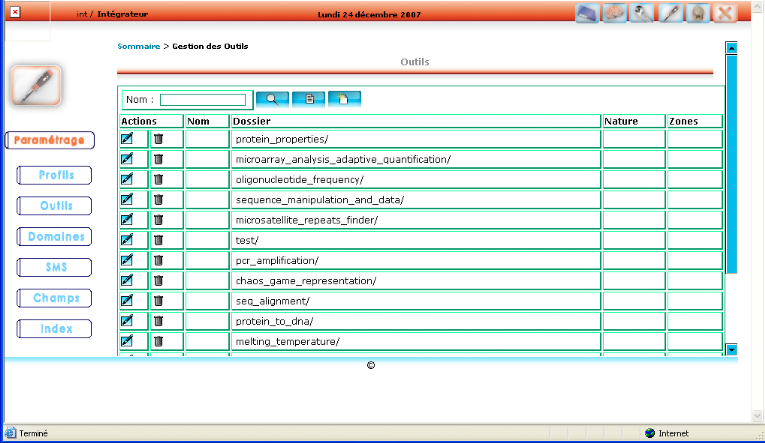Select the chaos_game_representation/ folder text

click(306, 281)
